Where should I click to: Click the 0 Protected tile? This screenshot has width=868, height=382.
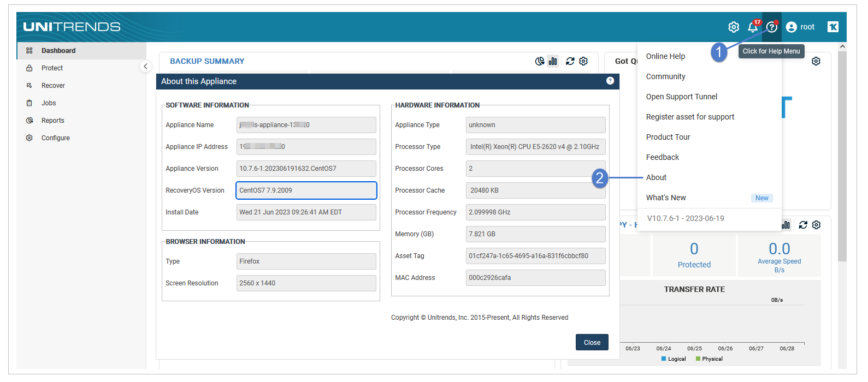point(694,255)
